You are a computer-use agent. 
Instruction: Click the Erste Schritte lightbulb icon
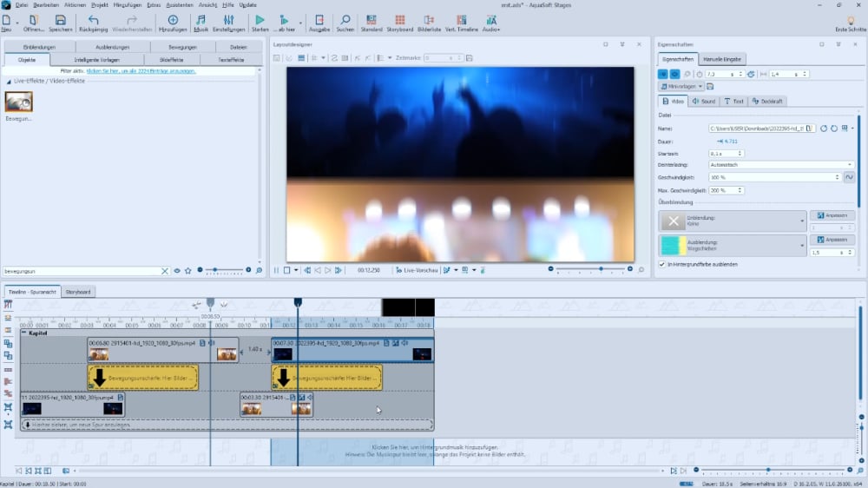850,20
